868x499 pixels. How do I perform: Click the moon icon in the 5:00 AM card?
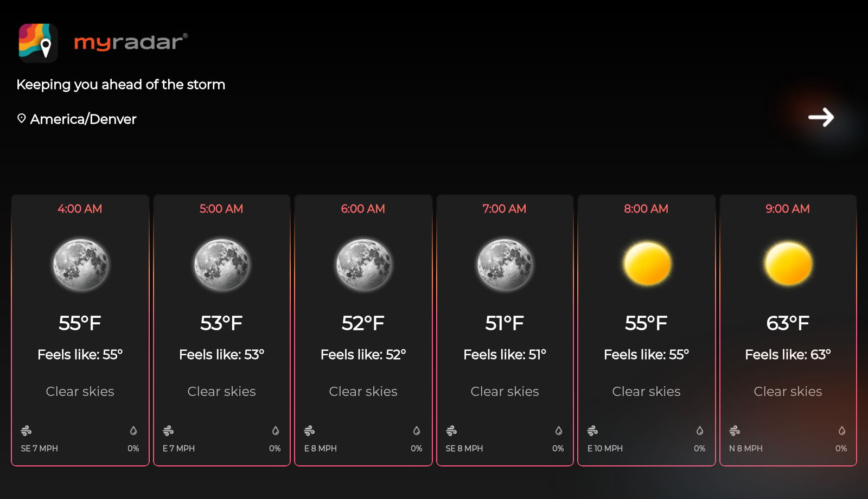click(x=222, y=264)
